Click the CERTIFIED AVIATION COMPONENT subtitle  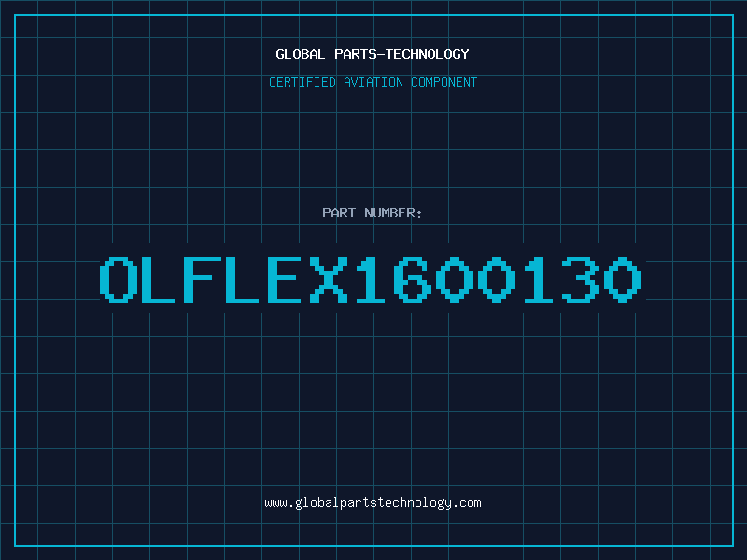click(373, 82)
